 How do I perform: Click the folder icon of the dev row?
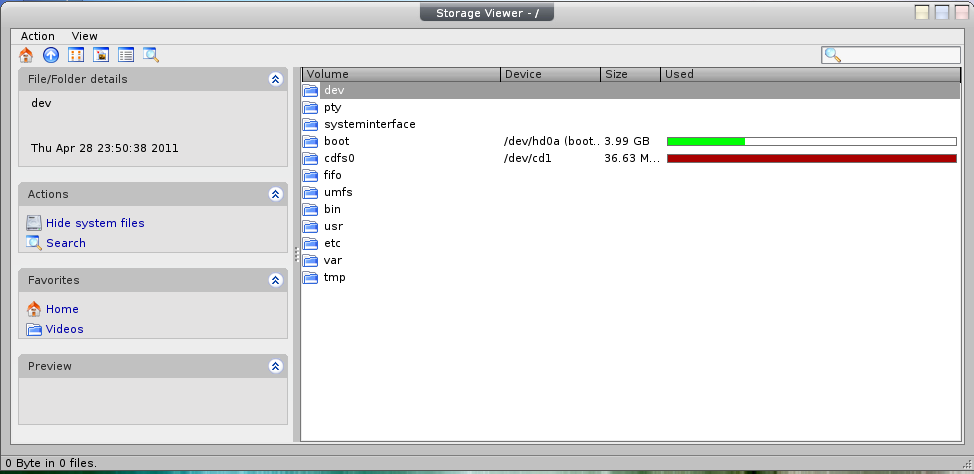(x=311, y=91)
